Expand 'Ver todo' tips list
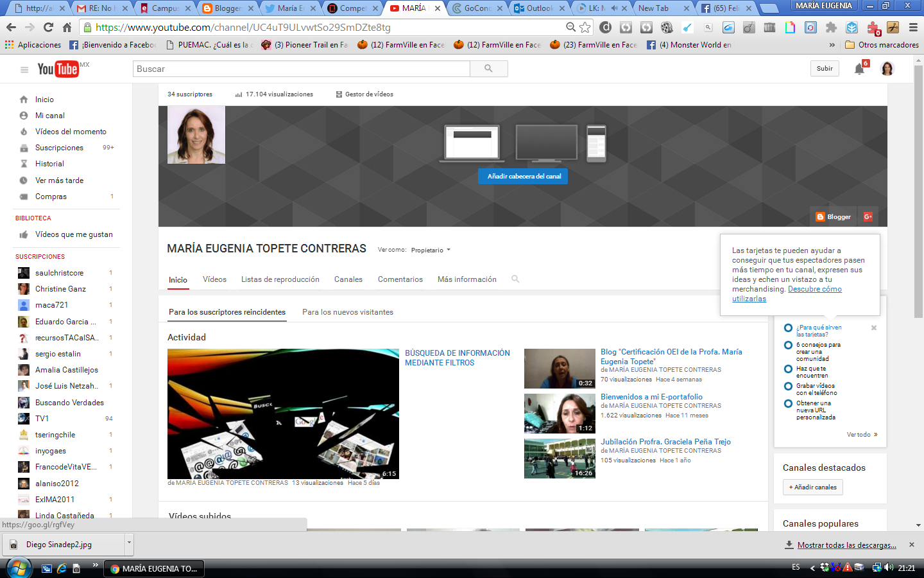Viewport: 924px width, 578px height. pyautogui.click(x=862, y=435)
